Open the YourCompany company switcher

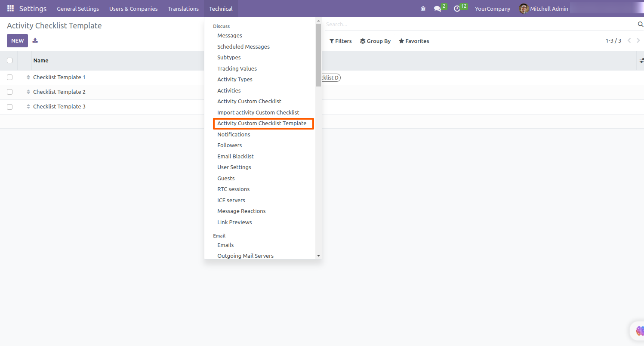(493, 9)
